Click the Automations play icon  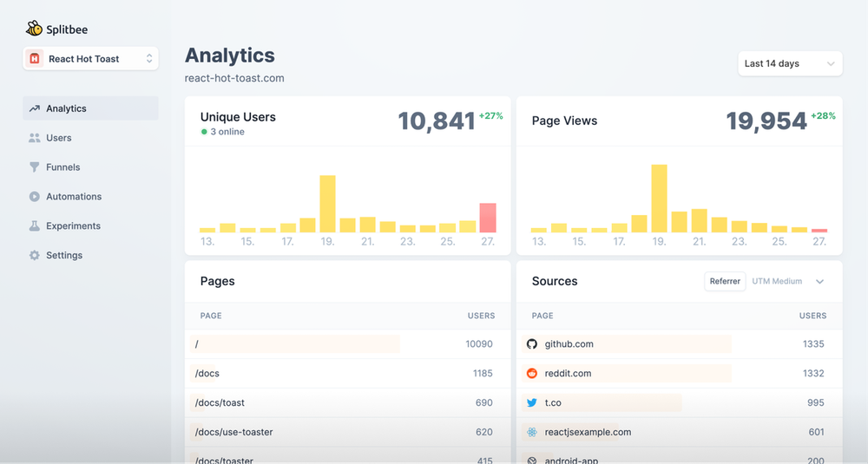click(x=35, y=196)
